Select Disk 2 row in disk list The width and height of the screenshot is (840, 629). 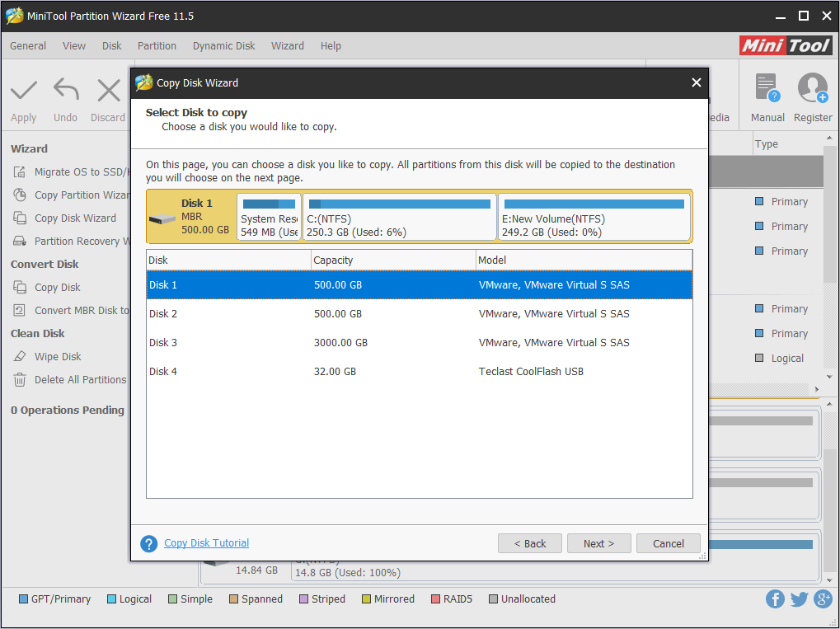(x=420, y=314)
